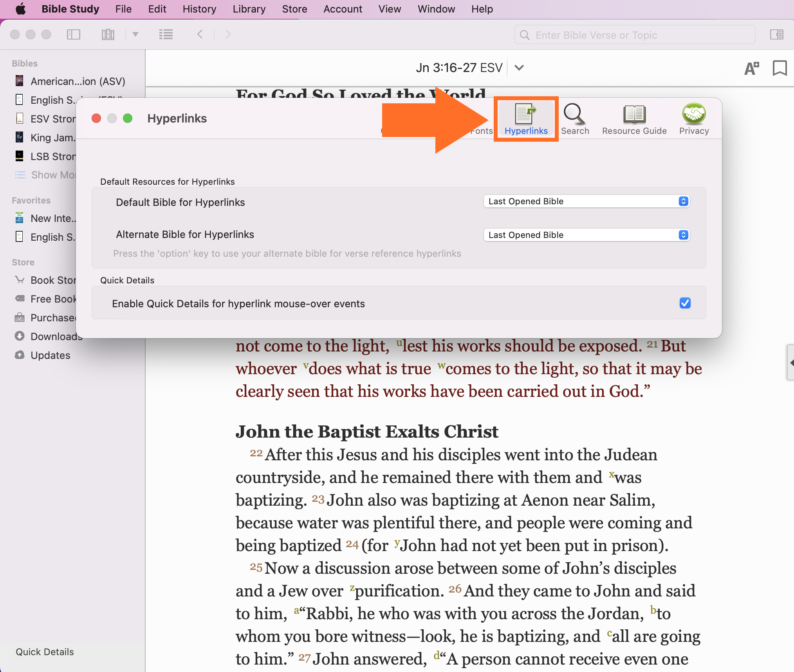Screen dimensions: 794x672
Task: Open Updates in the Store section
Action: (50, 355)
